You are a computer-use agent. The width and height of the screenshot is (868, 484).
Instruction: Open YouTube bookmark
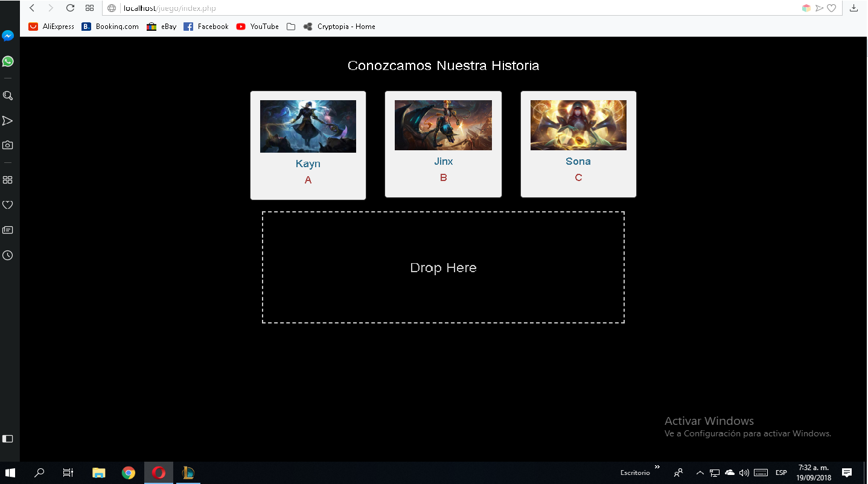257,27
